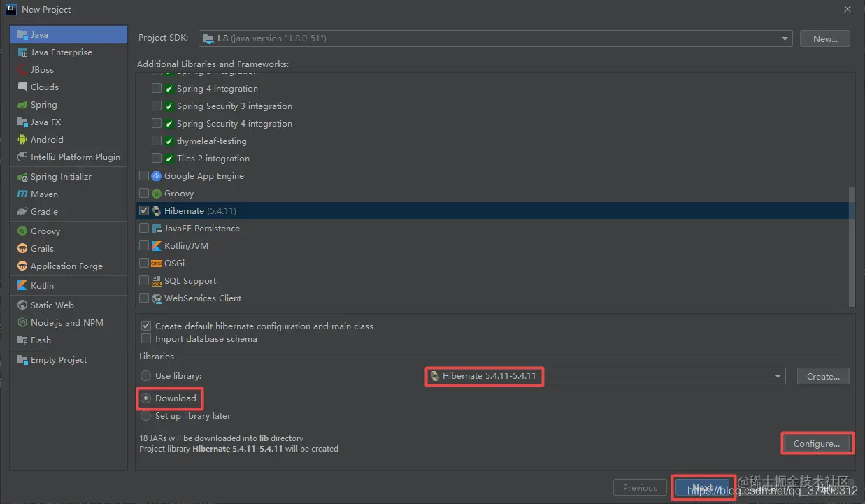
Task: Pick the Android robot icon
Action: pos(22,139)
